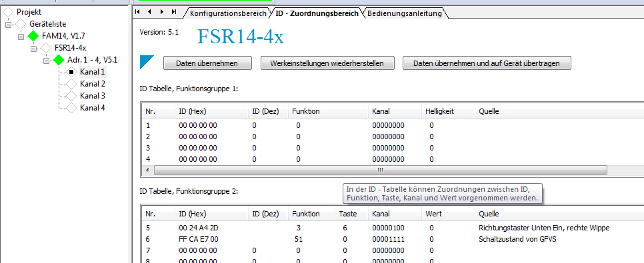Click Daten übernehmen und auf Gerät übertragen
This screenshot has height=263, width=644.
[x=486, y=63]
